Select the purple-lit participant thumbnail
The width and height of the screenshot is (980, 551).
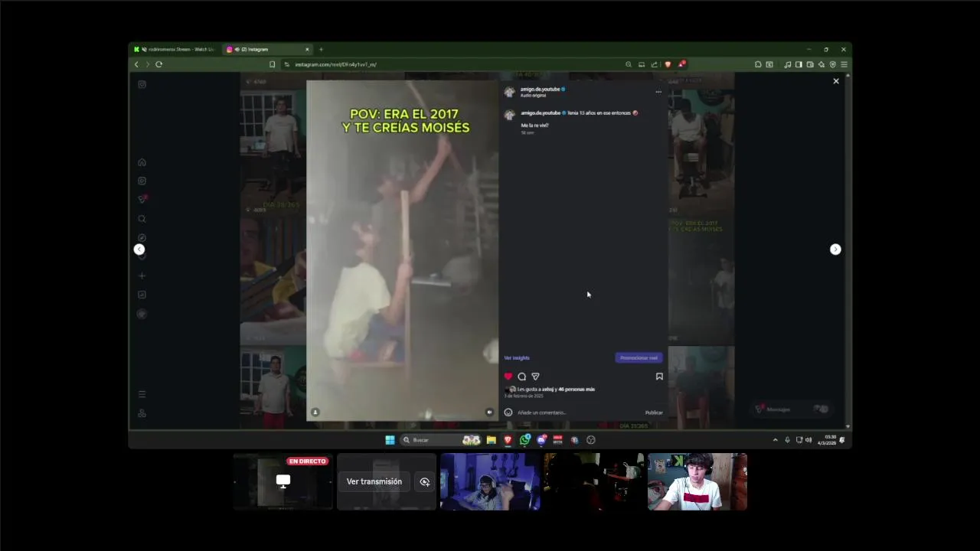tap(490, 481)
